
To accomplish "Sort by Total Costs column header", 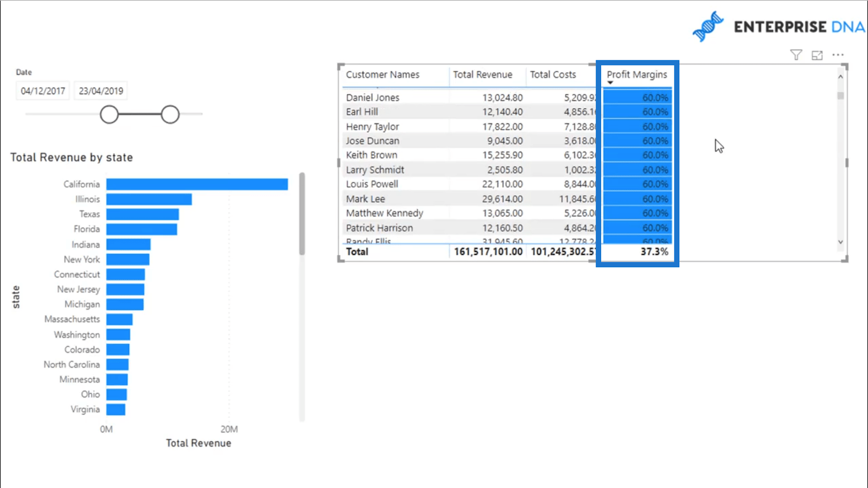I will click(x=553, y=75).
